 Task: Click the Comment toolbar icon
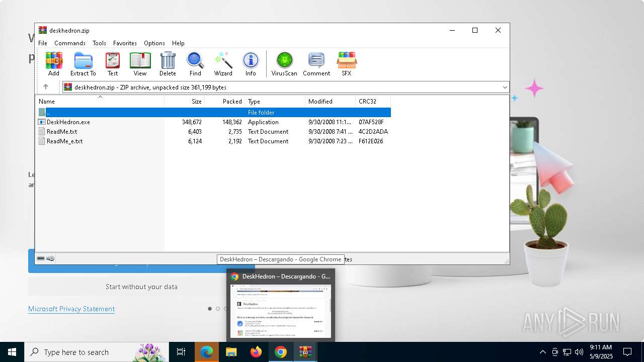316,60
